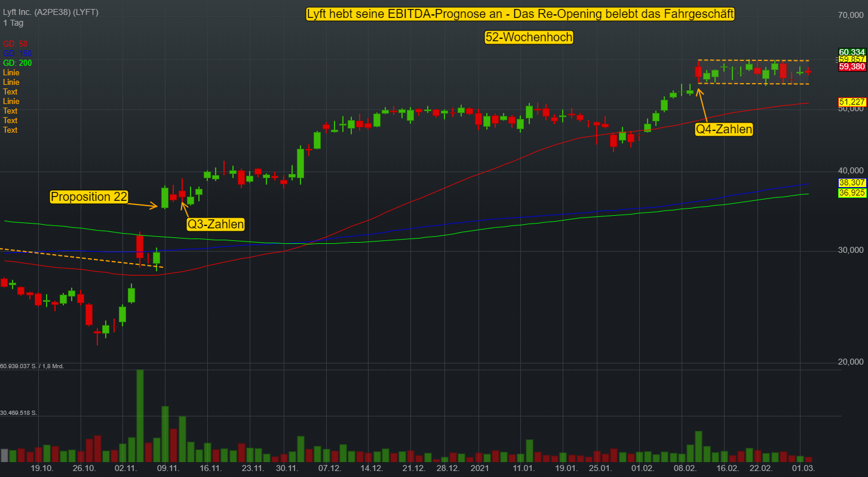Click the 19.10. date axis label
The image size is (868, 477).
[42, 468]
